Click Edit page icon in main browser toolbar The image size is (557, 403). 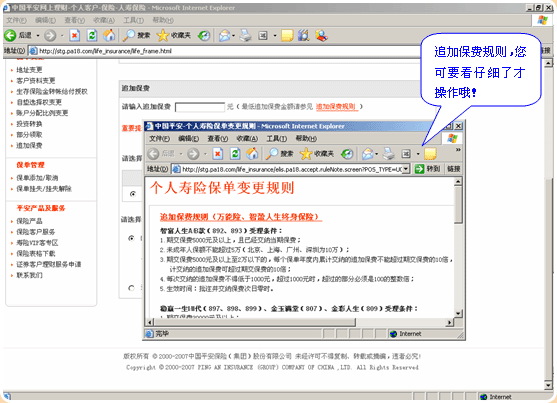click(x=263, y=35)
